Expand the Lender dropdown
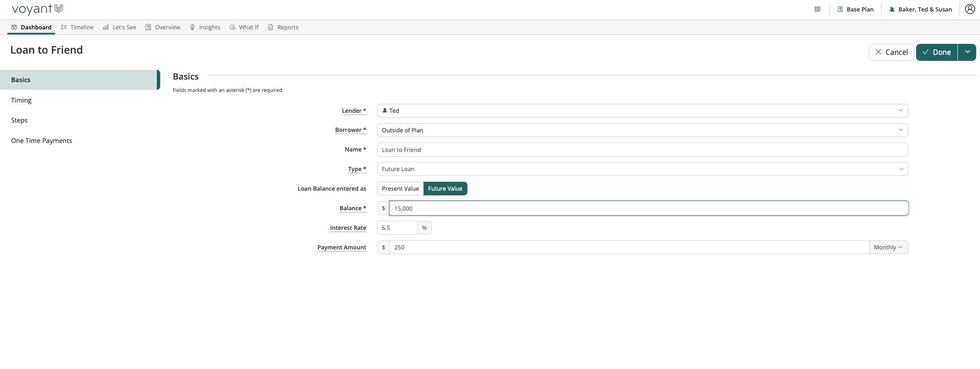This screenshot has width=980, height=369. pyautogui.click(x=642, y=111)
